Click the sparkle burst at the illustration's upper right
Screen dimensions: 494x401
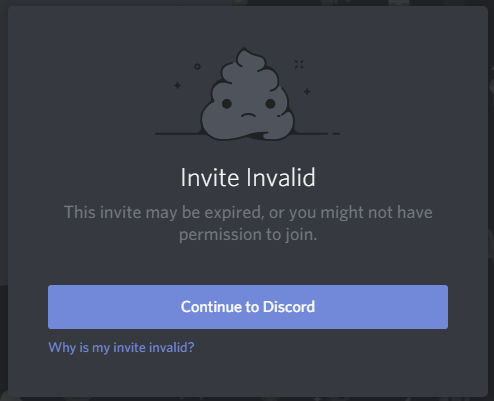[x=299, y=64]
